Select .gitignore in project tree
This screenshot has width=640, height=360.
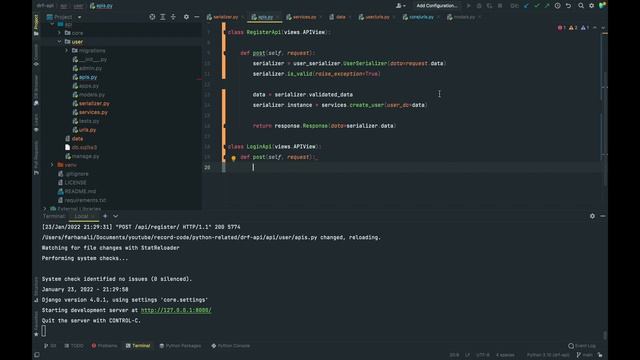pyautogui.click(x=73, y=174)
